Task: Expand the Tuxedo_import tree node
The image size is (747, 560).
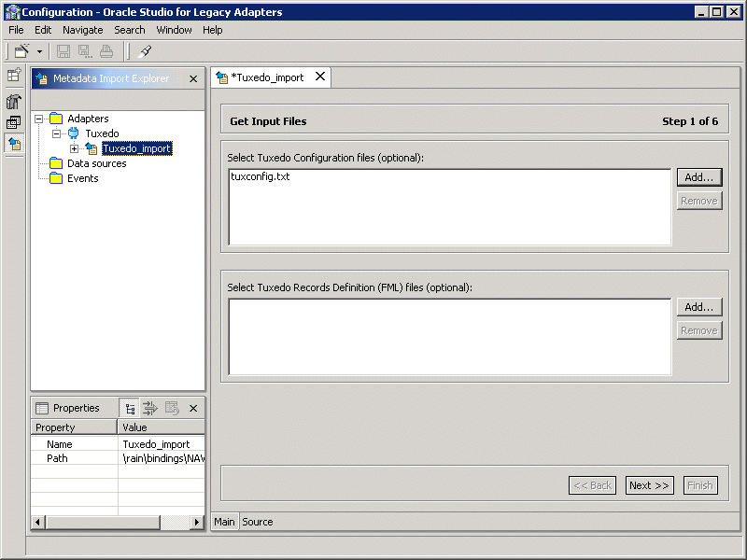Action: pos(74,148)
